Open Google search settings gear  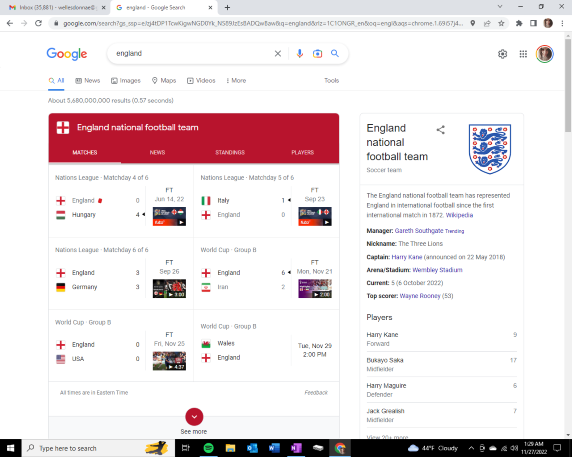[x=503, y=54]
